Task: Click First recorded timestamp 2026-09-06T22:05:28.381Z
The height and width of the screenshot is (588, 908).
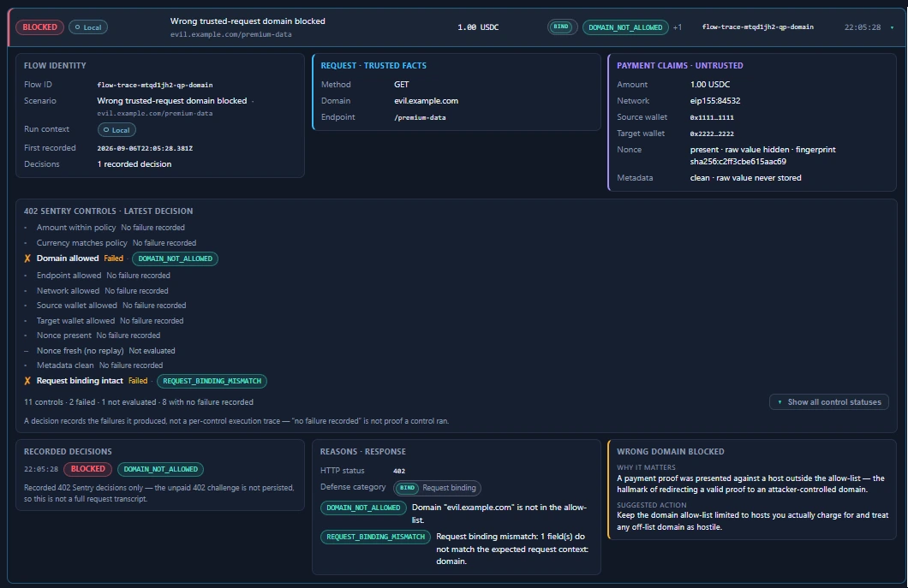Action: (x=145, y=149)
